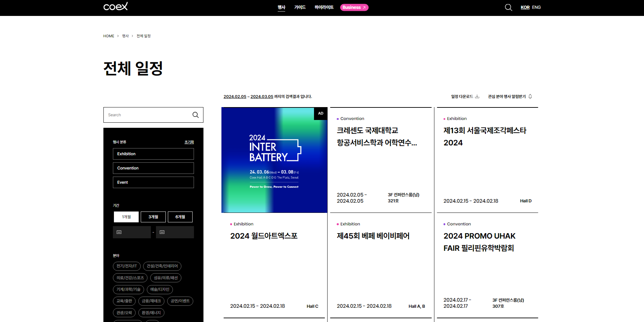Image resolution: width=644 pixels, height=322 pixels.
Task: Click the 전체 일정 breadcrumb item
Action: (x=143, y=36)
